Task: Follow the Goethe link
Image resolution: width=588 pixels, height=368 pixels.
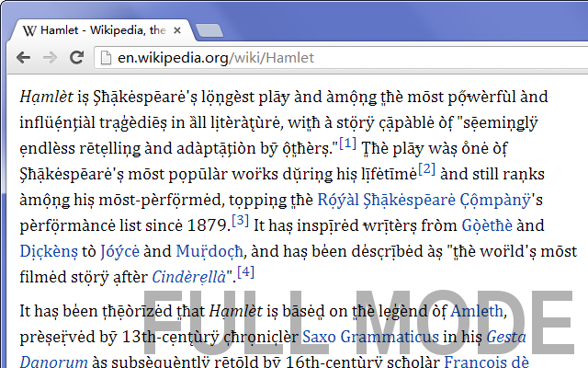Action: coord(487,225)
